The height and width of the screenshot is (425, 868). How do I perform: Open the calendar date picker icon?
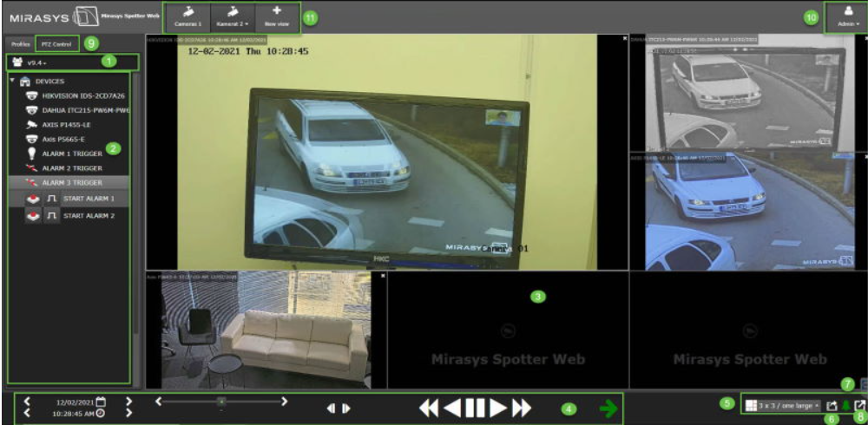coord(101,402)
